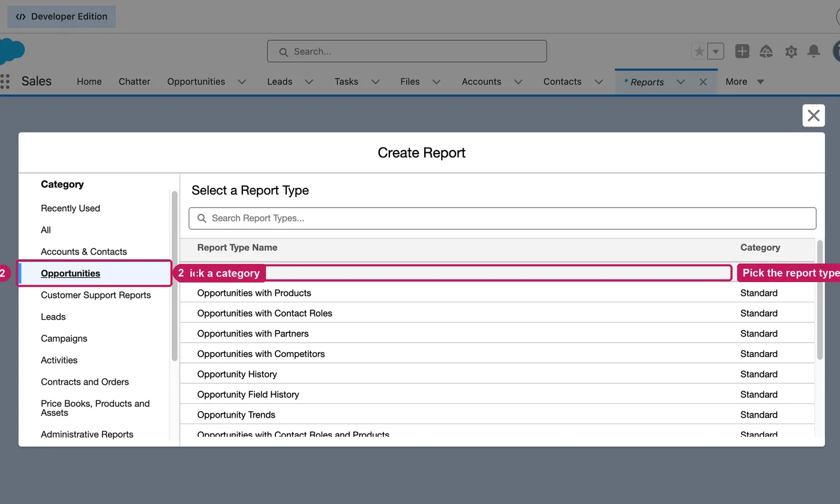Expand the Files nav dropdown chevron
This screenshot has width=840, height=504.
point(436,82)
